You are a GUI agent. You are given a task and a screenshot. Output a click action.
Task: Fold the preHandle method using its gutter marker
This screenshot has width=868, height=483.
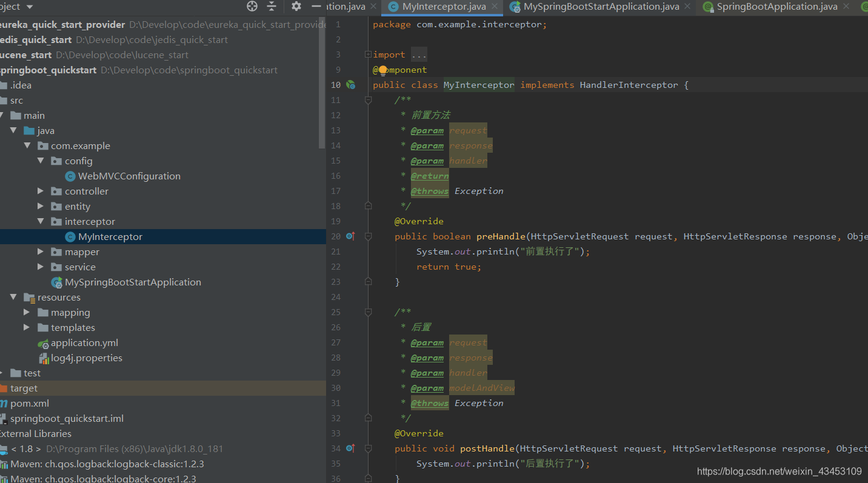click(x=368, y=236)
